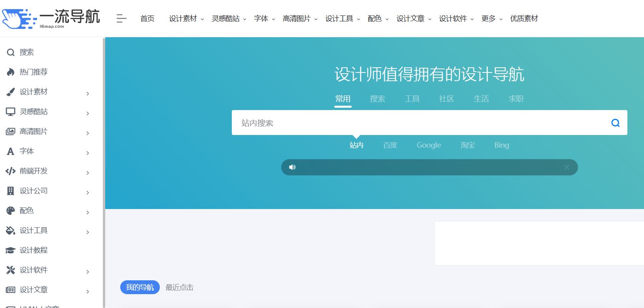Viewport: 644px width, 308px height.
Task: Click the graduation cap icon beside 设计教程
Action: tap(11, 250)
